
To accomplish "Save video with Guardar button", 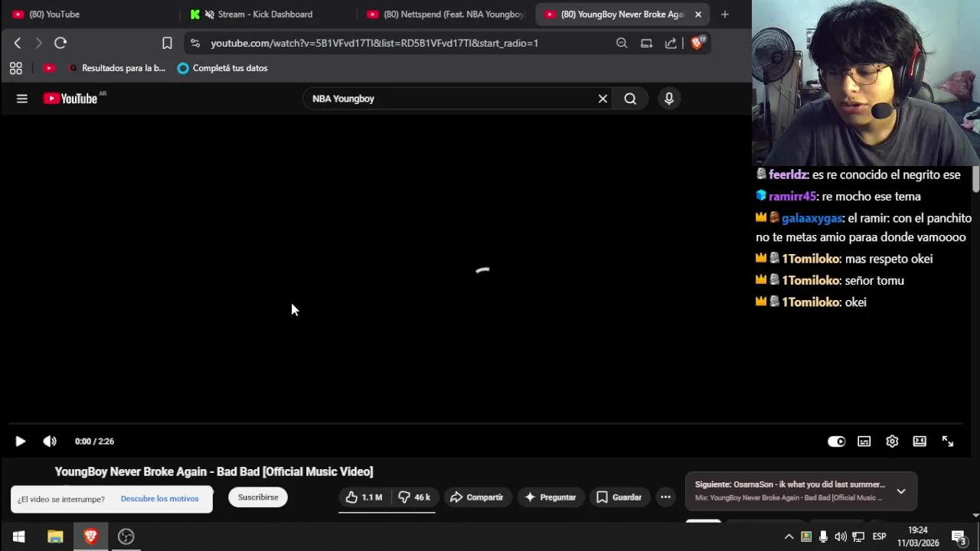I will coord(619,497).
